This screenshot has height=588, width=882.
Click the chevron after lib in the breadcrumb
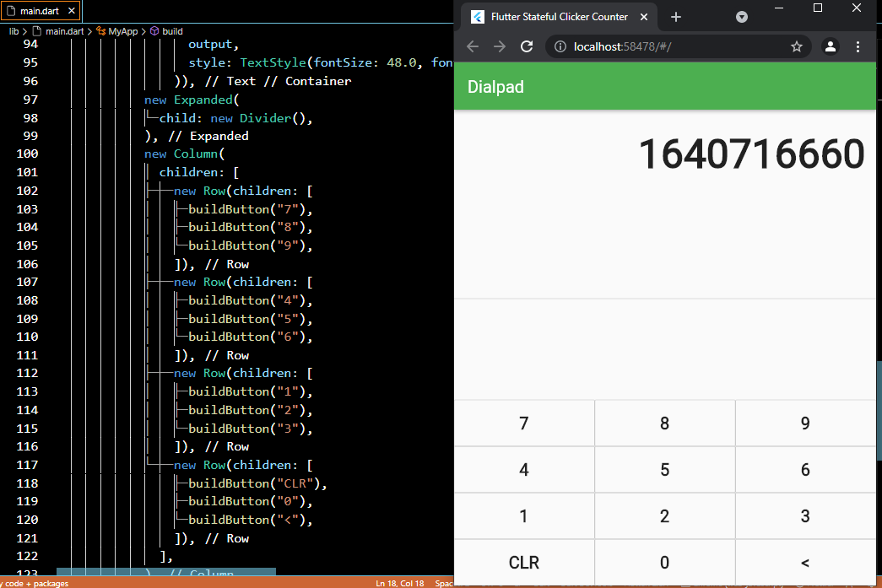coord(24,31)
